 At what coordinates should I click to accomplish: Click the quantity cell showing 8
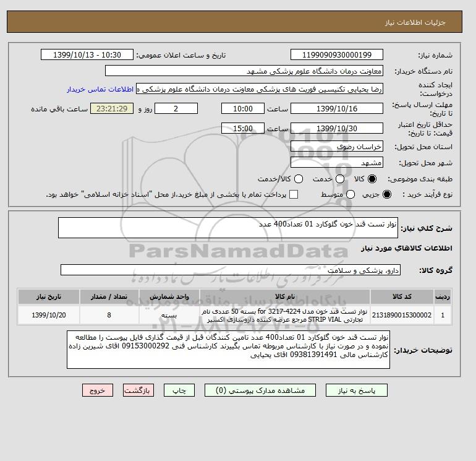click(x=109, y=315)
